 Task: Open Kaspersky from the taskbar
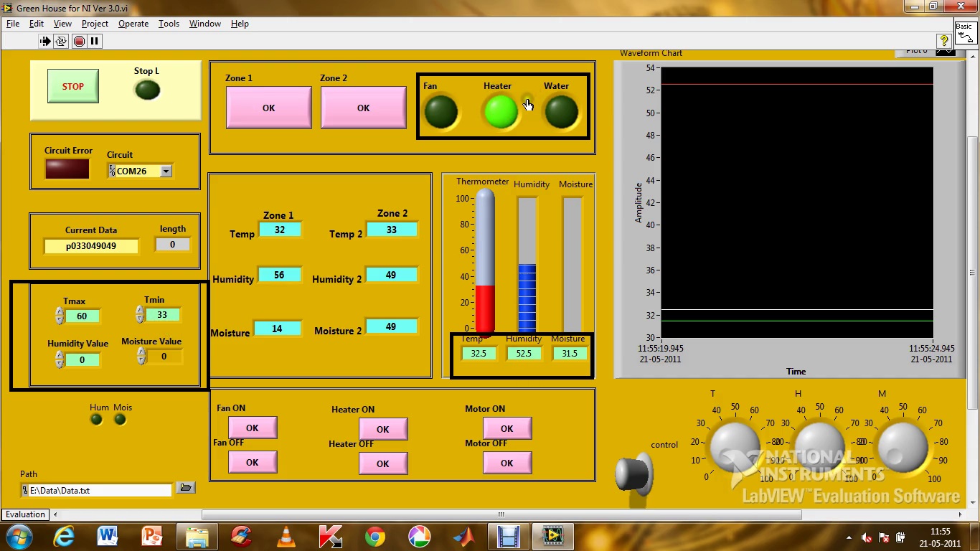(x=330, y=537)
